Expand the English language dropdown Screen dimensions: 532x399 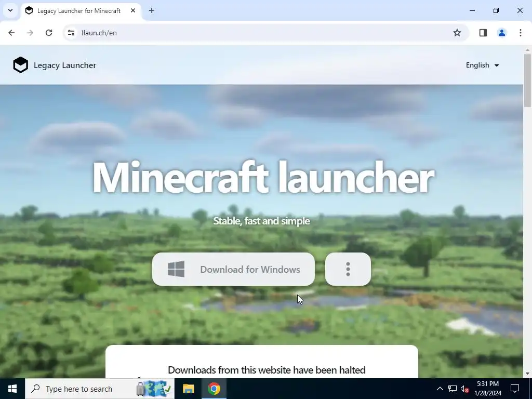482,65
